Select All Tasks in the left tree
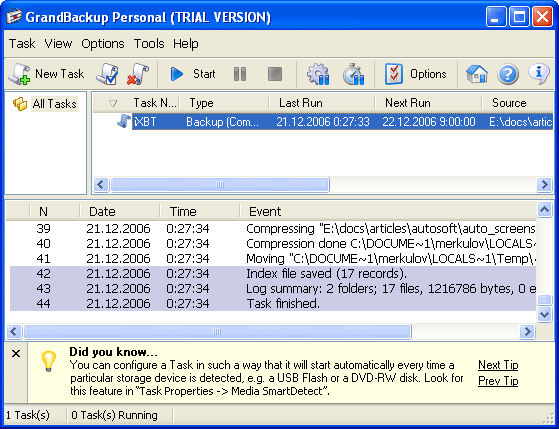559x429 pixels. pos(55,104)
